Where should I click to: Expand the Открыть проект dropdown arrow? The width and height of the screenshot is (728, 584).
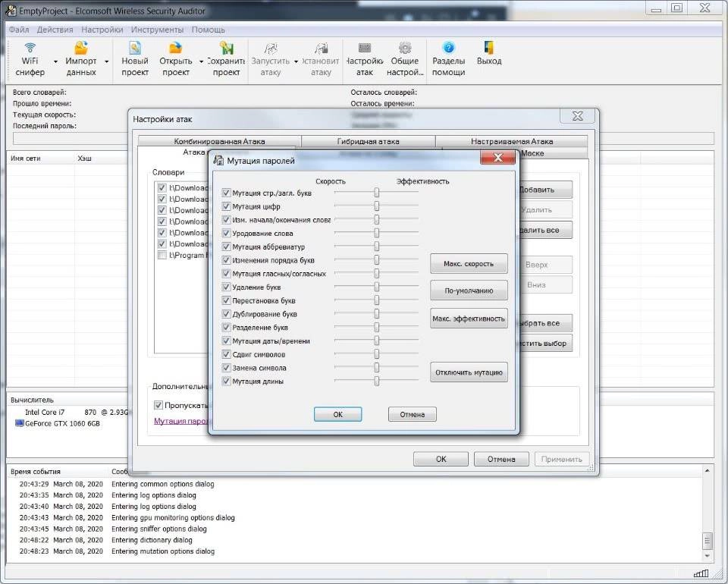pyautogui.click(x=202, y=61)
